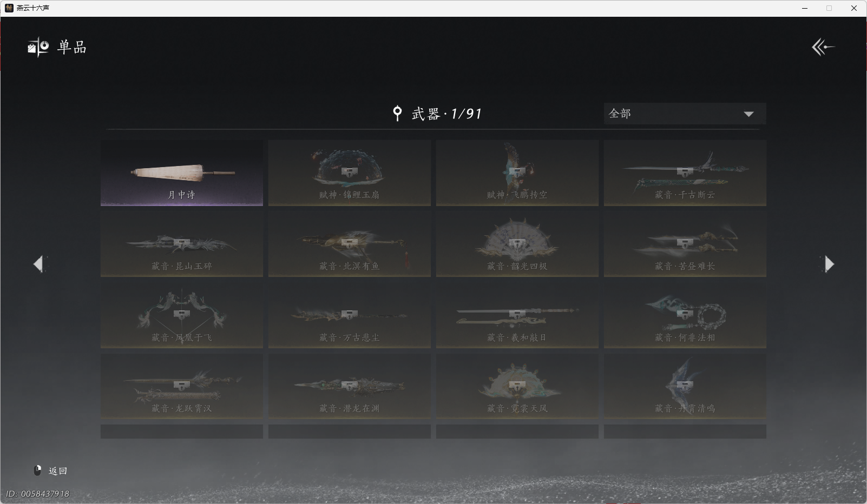Click the lock icon on 赋神·锦鲤玉扇
The image size is (867, 504).
coord(350,173)
